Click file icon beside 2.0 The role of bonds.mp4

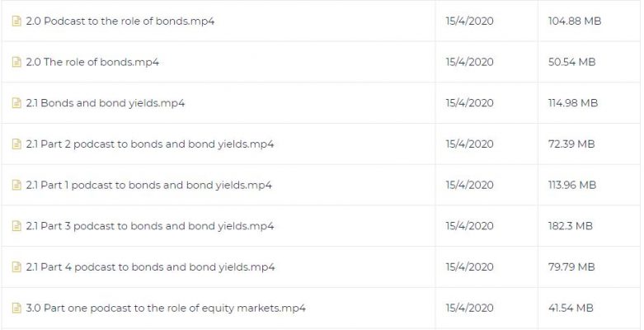[x=16, y=62]
